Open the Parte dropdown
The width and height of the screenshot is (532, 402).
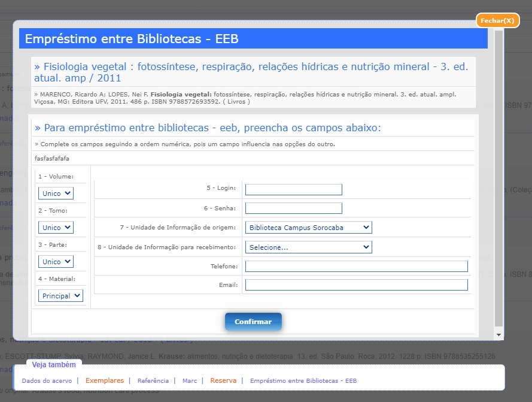click(56, 262)
